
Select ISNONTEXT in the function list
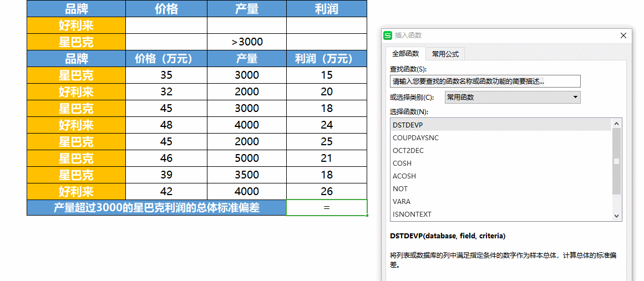501,214
